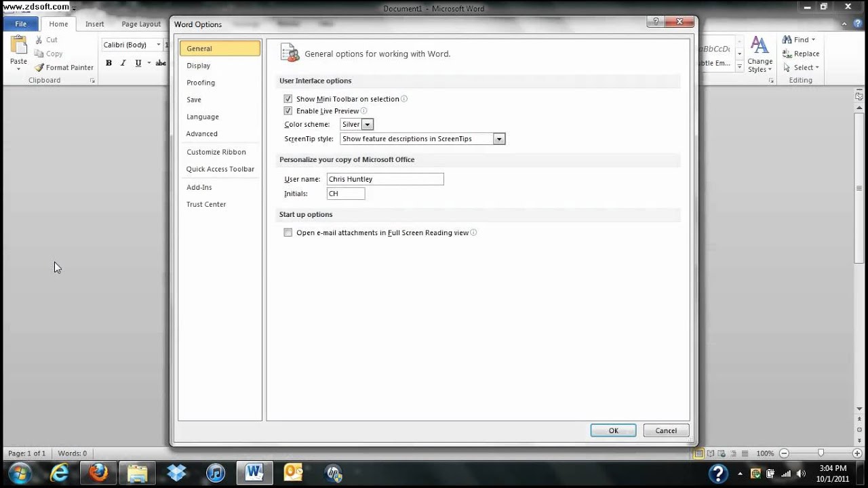
Task: Select the Display options category
Action: (x=220, y=66)
